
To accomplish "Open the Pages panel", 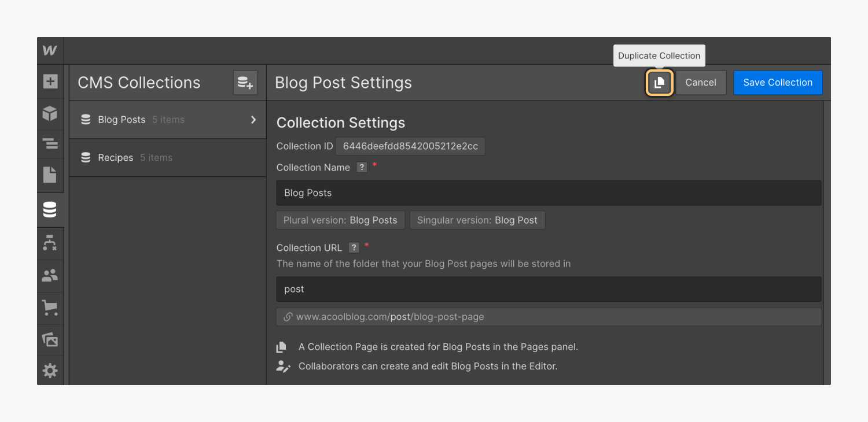I will pos(50,175).
